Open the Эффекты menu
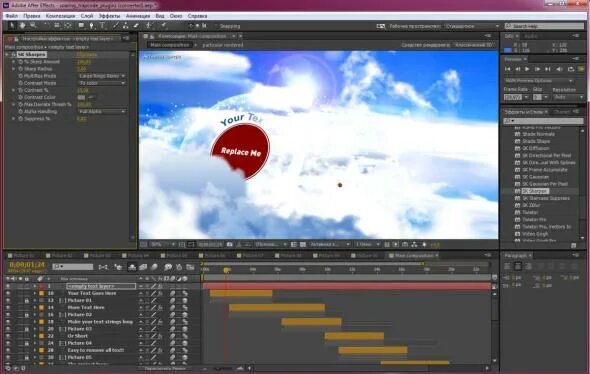This screenshot has height=374, width=590. pos(109,16)
